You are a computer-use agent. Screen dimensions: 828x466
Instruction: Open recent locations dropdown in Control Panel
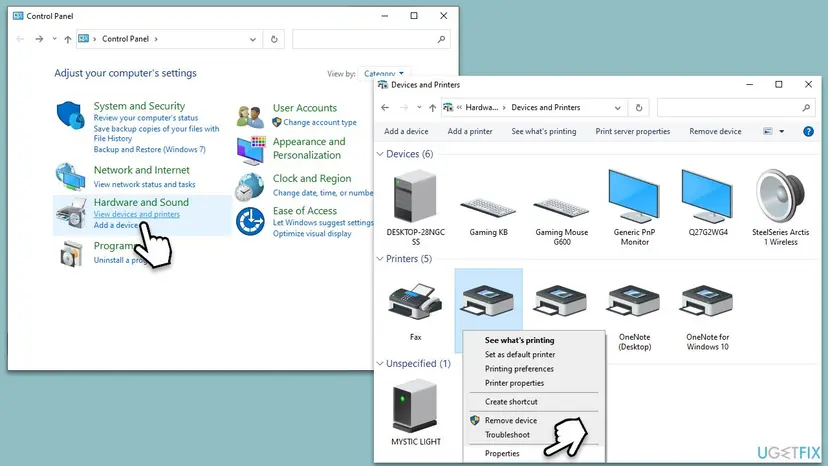click(54, 39)
